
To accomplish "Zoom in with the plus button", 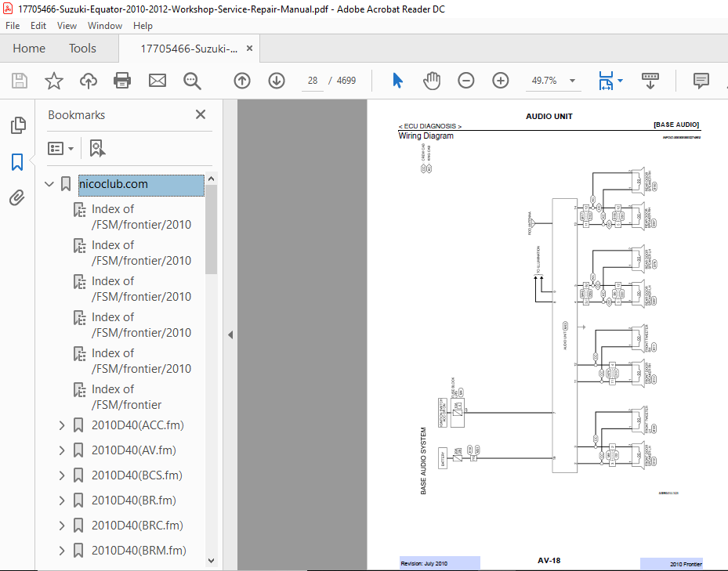I will (501, 81).
